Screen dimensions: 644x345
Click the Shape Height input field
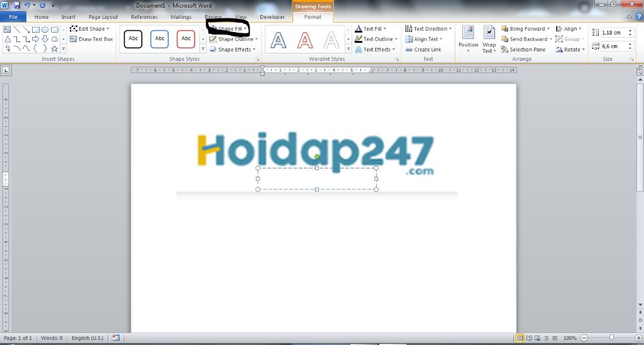pyautogui.click(x=614, y=33)
